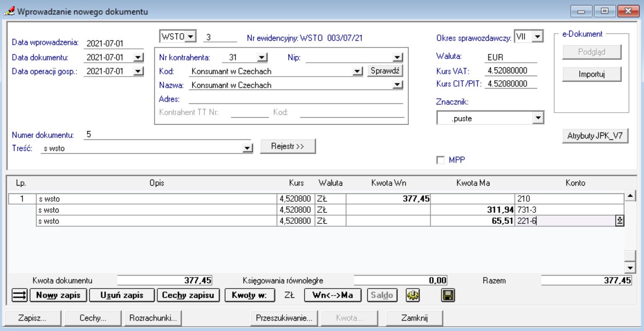Select the Kwota Ma cell 65,51

click(x=472, y=221)
